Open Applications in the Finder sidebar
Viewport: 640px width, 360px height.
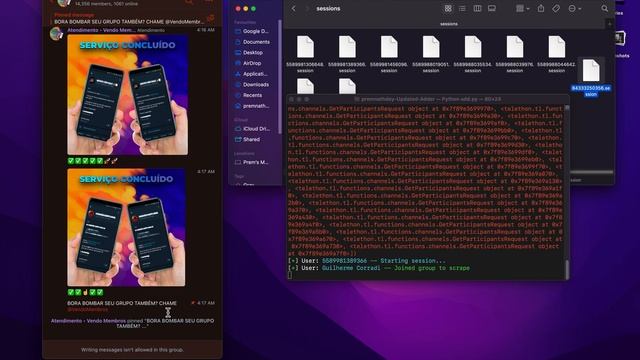252,74
